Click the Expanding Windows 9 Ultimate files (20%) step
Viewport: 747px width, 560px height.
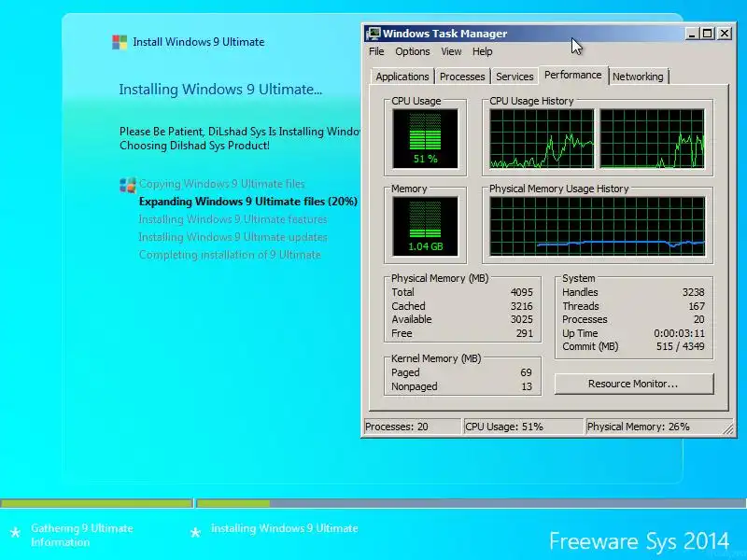pyautogui.click(x=248, y=202)
